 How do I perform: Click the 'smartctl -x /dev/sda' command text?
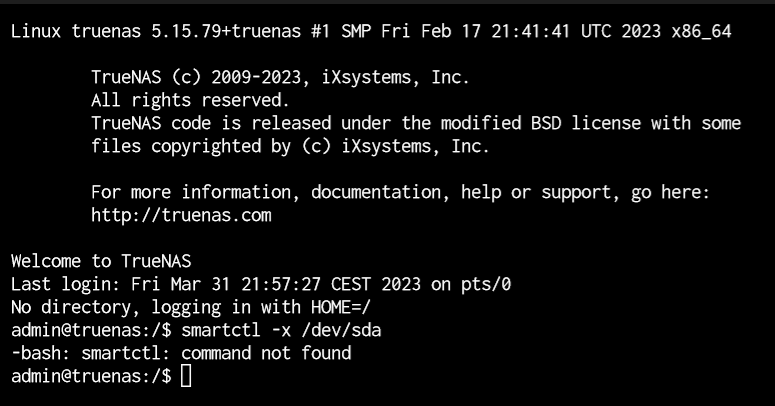(x=281, y=330)
